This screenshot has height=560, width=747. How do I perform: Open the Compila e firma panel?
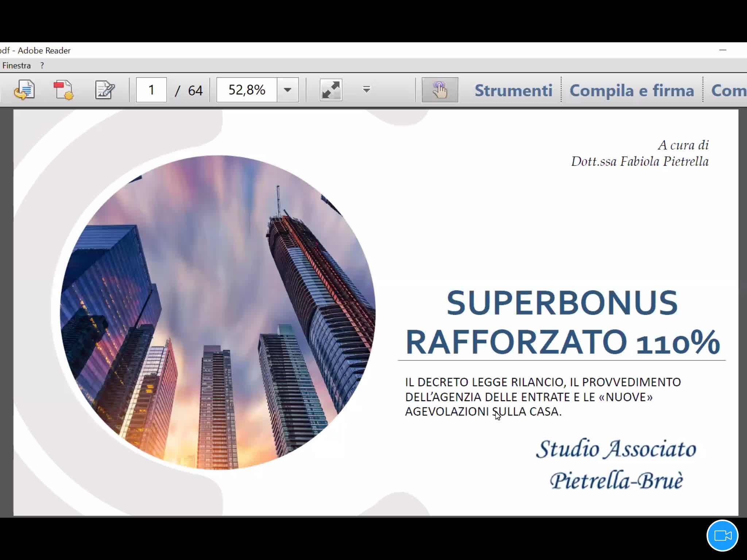click(x=632, y=90)
